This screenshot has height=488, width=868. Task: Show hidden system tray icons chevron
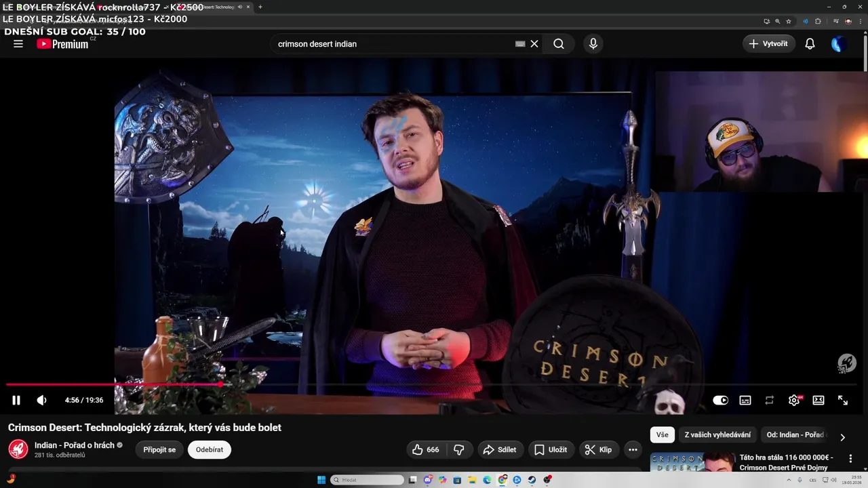pos(789,480)
